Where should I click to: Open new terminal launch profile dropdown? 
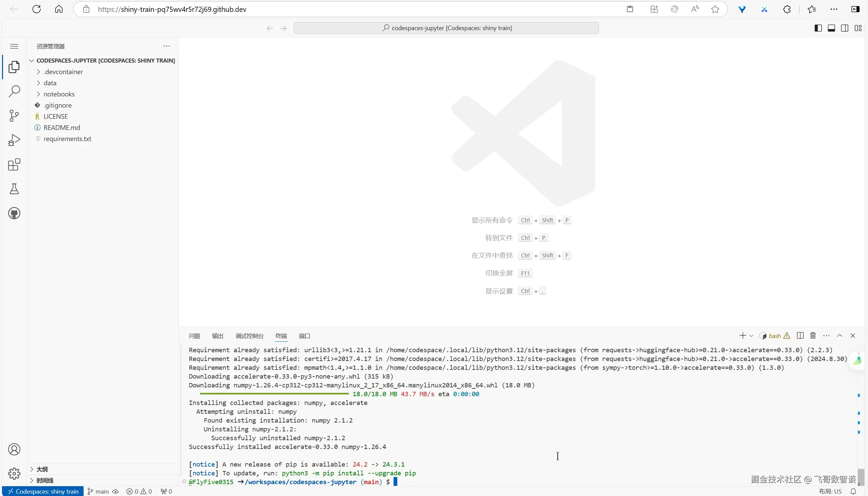coord(751,336)
